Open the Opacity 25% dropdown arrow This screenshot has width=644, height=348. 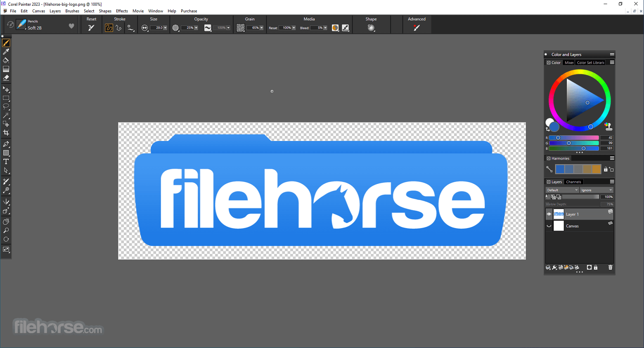[x=196, y=28]
